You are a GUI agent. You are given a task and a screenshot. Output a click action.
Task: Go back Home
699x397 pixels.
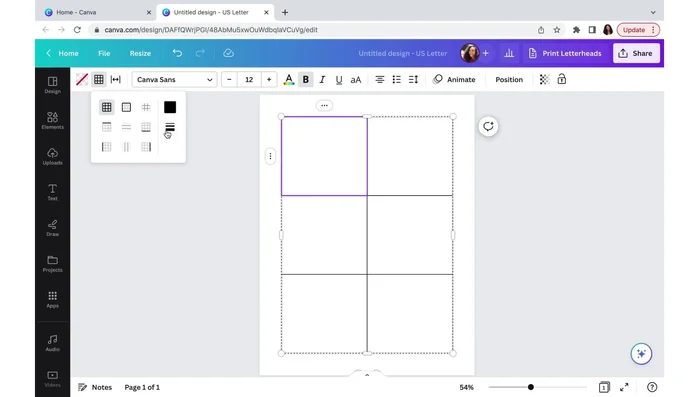pyautogui.click(x=62, y=53)
